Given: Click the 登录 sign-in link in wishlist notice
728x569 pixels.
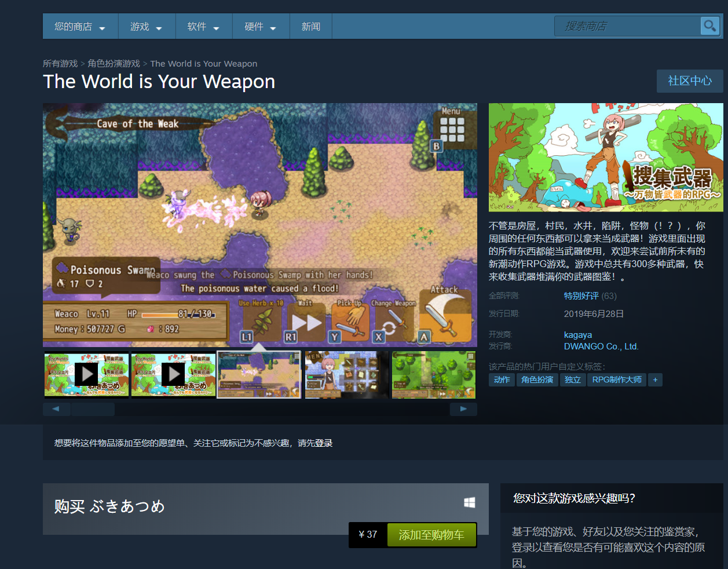Looking at the screenshot, I should click(x=324, y=443).
